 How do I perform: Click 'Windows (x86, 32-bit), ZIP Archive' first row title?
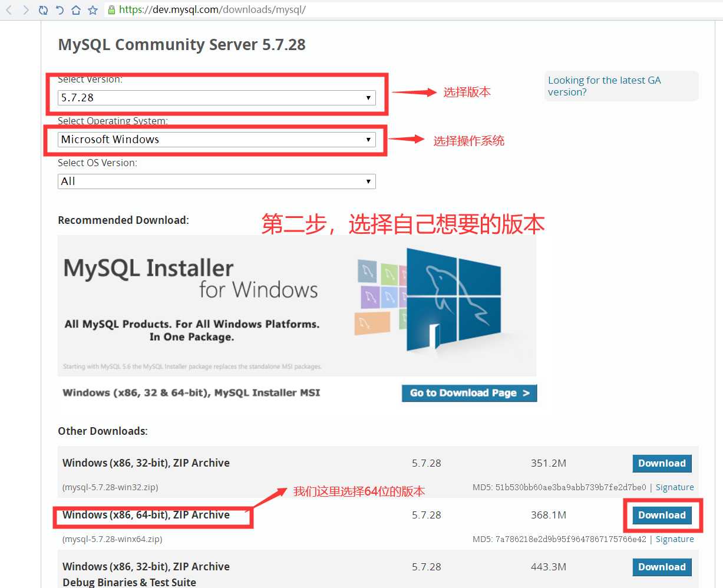point(146,463)
